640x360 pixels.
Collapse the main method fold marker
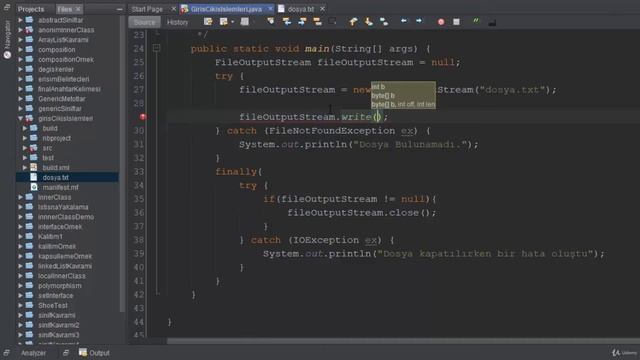(156, 48)
